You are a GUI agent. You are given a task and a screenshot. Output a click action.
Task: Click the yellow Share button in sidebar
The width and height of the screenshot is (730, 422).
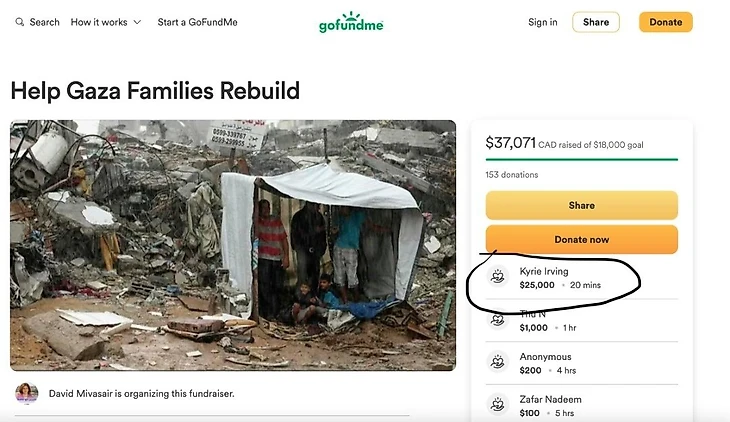[x=581, y=205]
